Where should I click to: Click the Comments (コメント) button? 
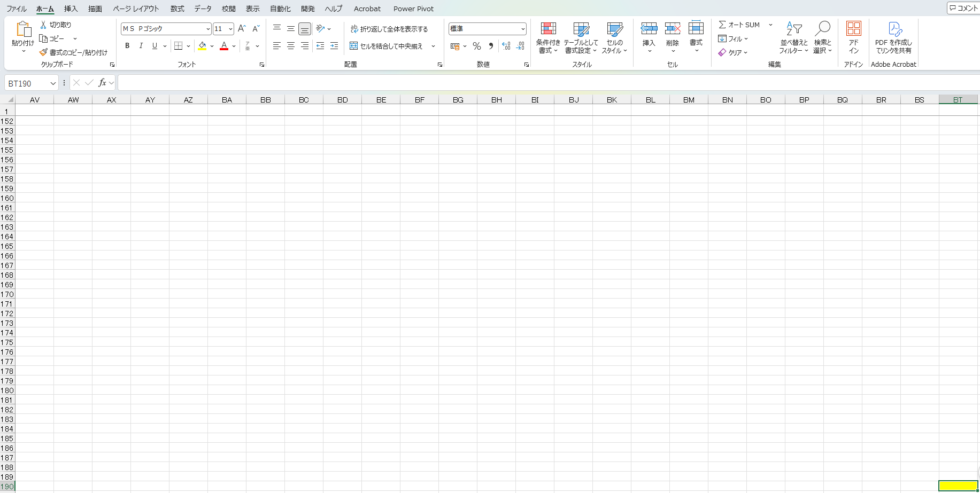963,8
